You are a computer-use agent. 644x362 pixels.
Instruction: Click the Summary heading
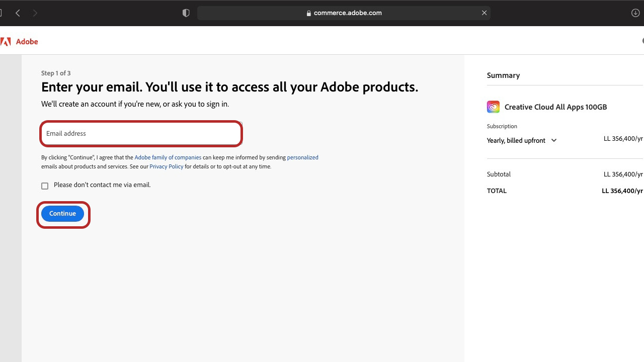click(x=503, y=75)
